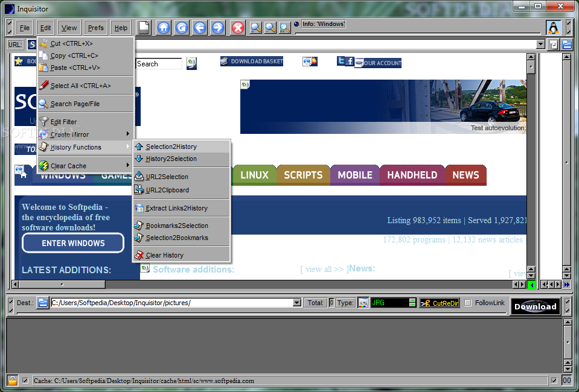Select Clear History submenu entry
This screenshot has height=392, width=579.
pos(182,255)
